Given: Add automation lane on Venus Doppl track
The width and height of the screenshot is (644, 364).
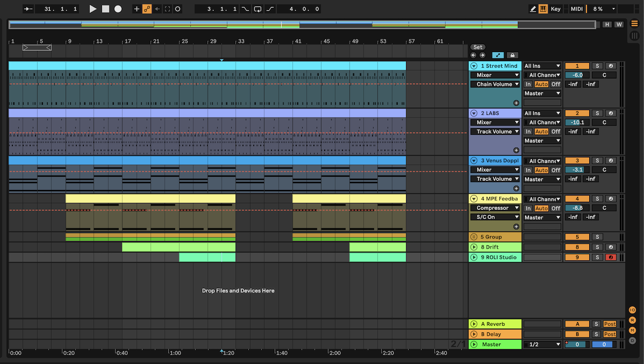Looking at the screenshot, I should point(516,188).
